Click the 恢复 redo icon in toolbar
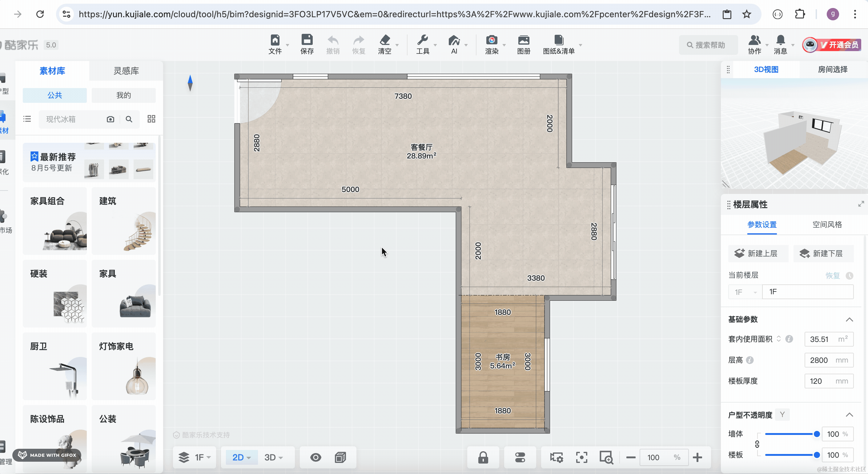Screen dimensions: 868x474 click(359, 40)
